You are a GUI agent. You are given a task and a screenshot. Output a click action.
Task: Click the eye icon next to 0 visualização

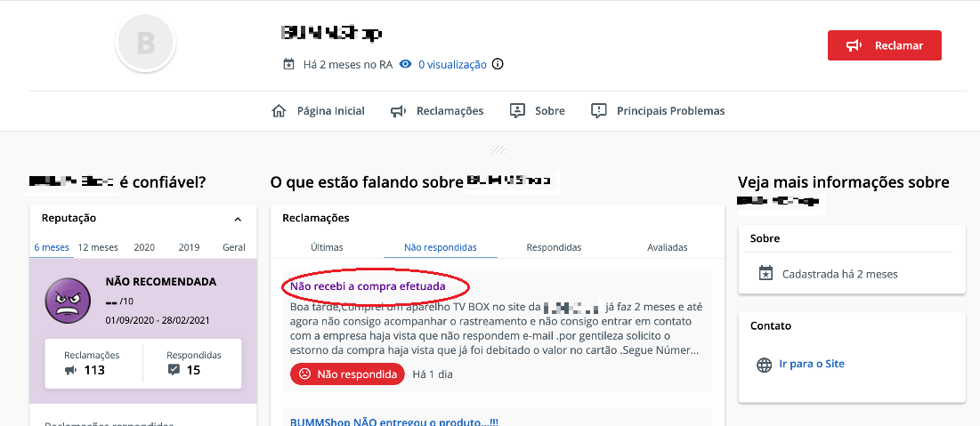406,64
